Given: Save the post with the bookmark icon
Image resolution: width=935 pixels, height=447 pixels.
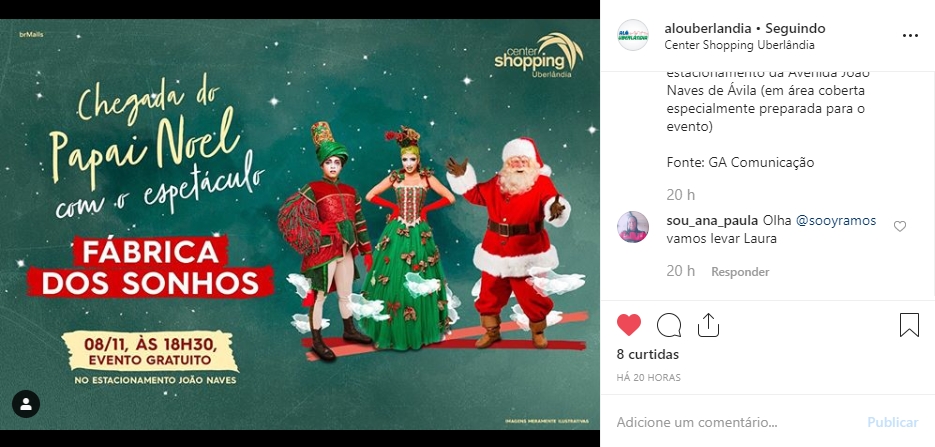Looking at the screenshot, I should (x=909, y=325).
